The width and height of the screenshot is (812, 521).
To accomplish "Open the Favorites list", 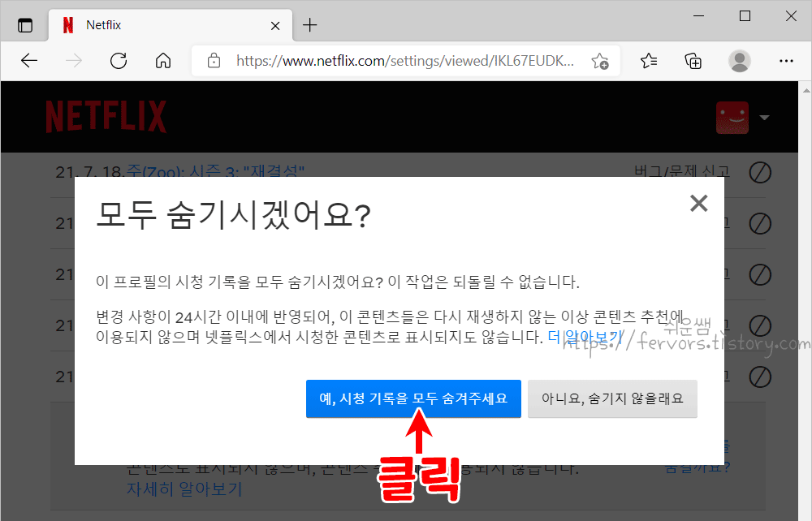I will 648,61.
